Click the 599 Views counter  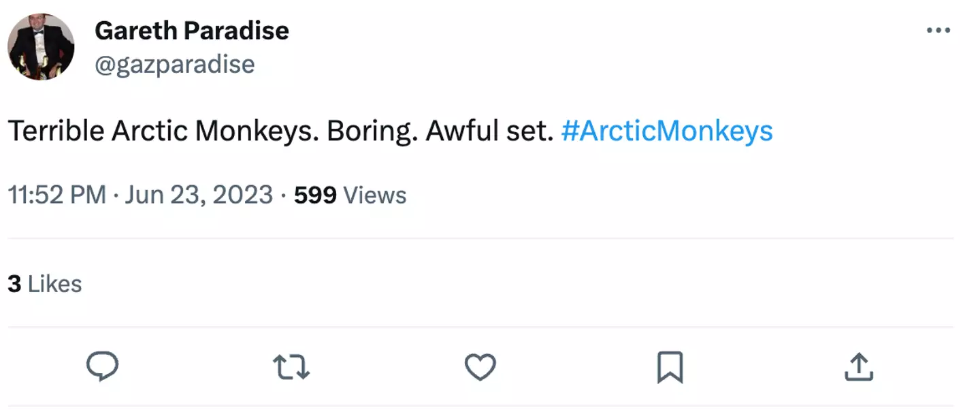(350, 195)
